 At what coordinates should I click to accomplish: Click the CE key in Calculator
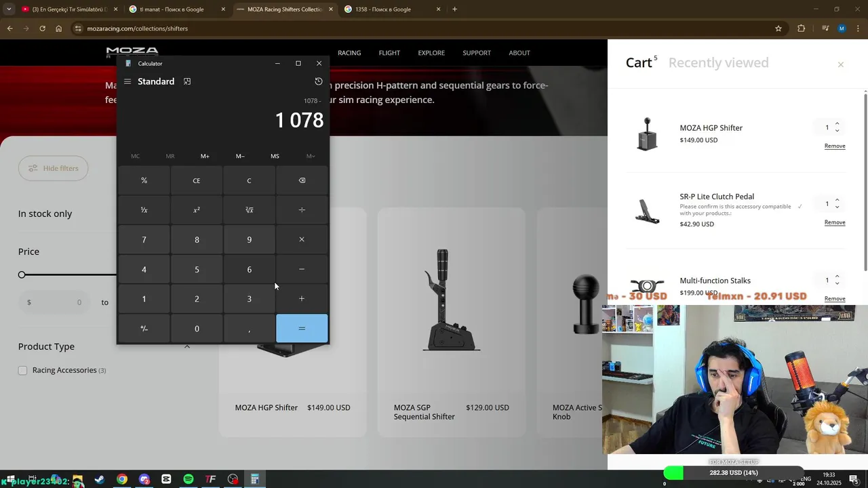[x=197, y=180]
